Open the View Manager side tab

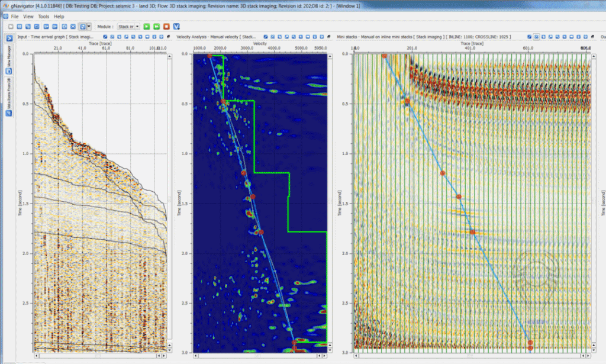(x=9, y=60)
